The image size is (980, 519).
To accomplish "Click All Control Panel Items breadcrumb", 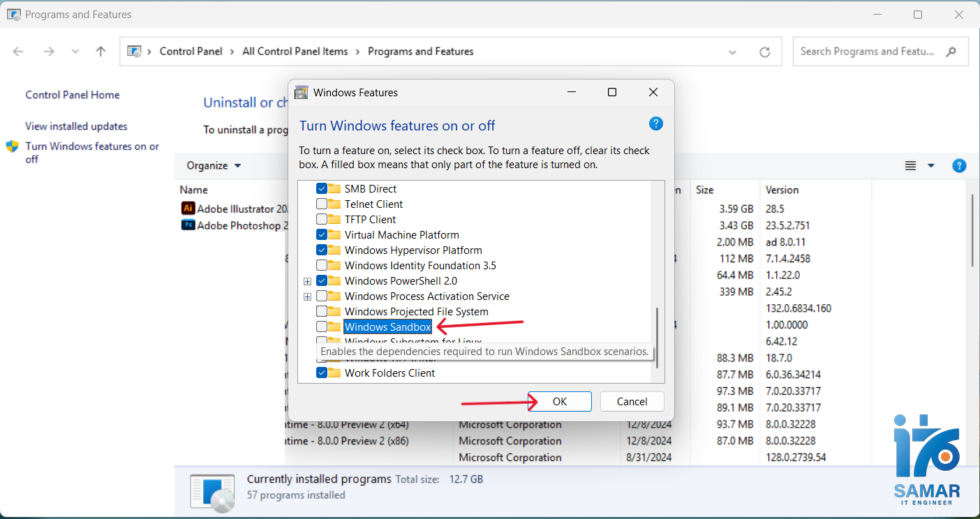I will click(295, 52).
